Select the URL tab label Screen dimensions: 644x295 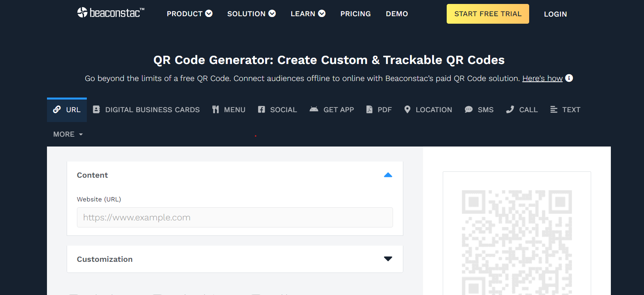click(73, 110)
